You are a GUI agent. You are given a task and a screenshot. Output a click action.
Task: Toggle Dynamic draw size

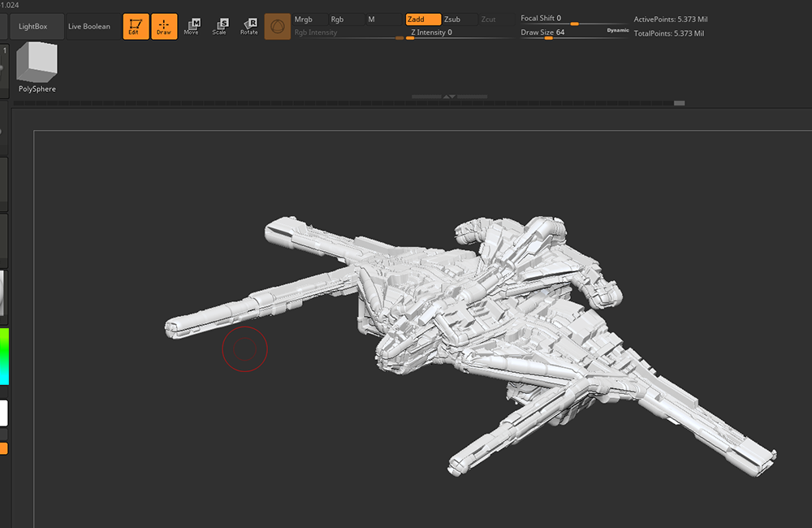point(618,31)
